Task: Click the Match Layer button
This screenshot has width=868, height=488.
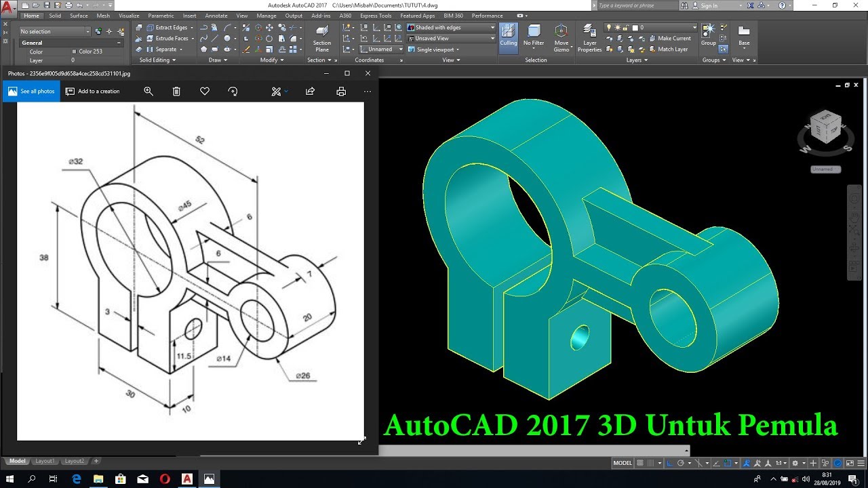Action: coord(667,49)
